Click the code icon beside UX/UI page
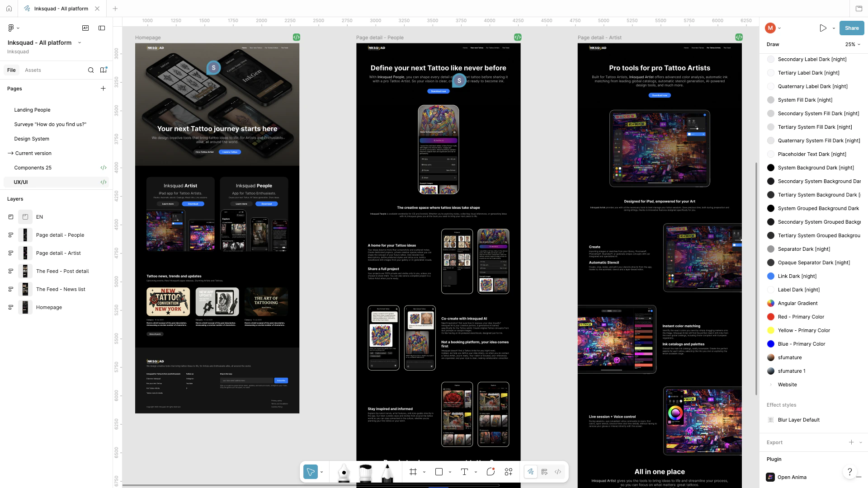Viewport: 868px width, 488px height. pyautogui.click(x=104, y=182)
